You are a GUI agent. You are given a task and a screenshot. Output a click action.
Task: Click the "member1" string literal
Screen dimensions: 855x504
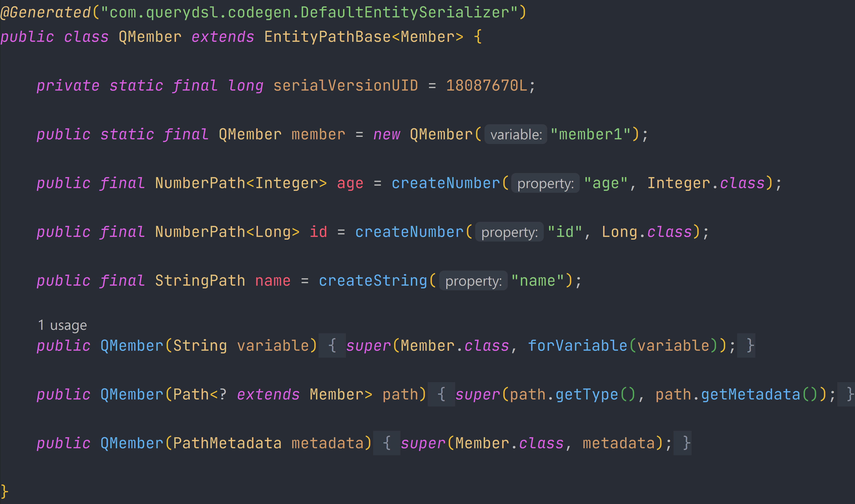590,135
